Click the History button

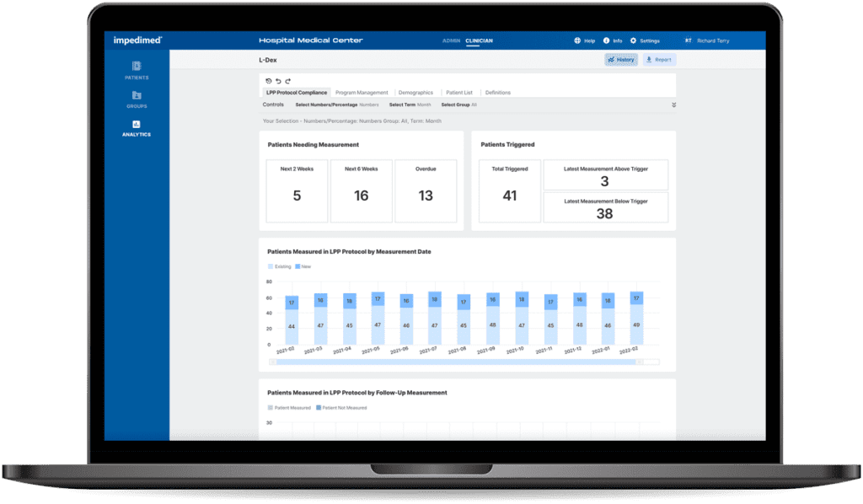[x=621, y=59]
